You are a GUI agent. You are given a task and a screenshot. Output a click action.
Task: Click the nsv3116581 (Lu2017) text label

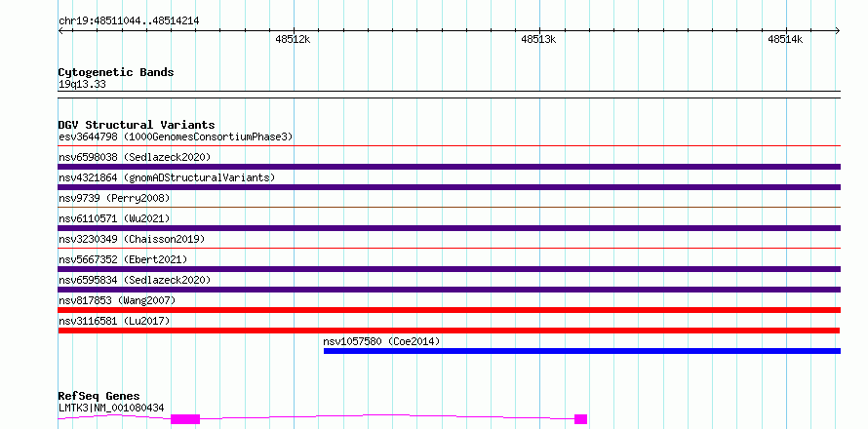[x=114, y=321]
